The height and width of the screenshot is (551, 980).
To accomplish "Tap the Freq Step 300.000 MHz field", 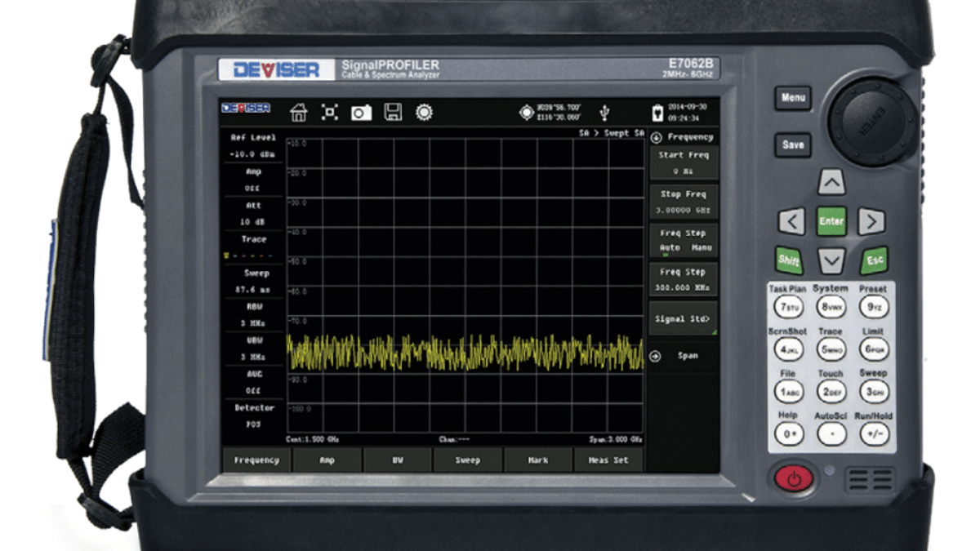I will (x=684, y=280).
